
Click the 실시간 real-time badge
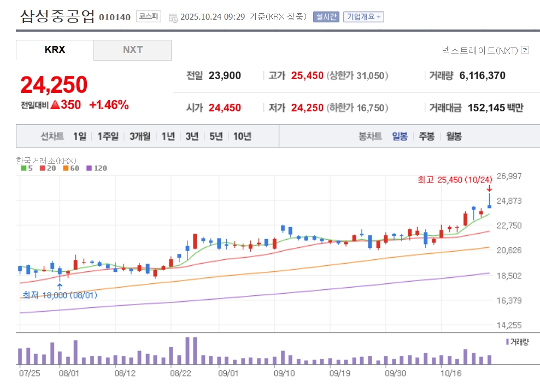[326, 17]
